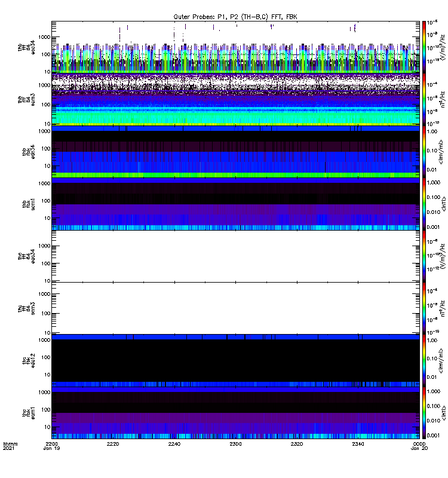Click the "1000" frequency tick of thc fbk scm1 panel
This screenshot has width=448, height=478.
point(44,393)
